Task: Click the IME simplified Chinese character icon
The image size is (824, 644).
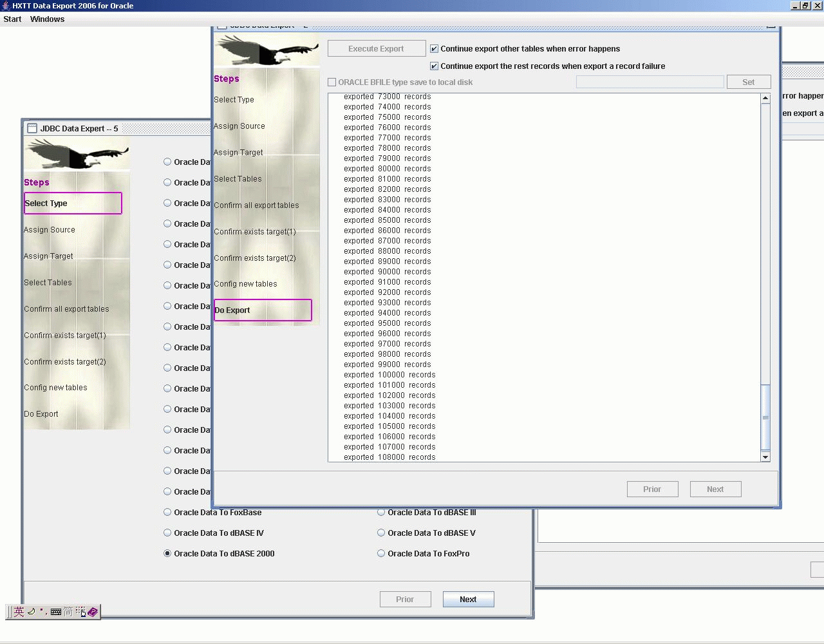Action: pyautogui.click(x=68, y=612)
